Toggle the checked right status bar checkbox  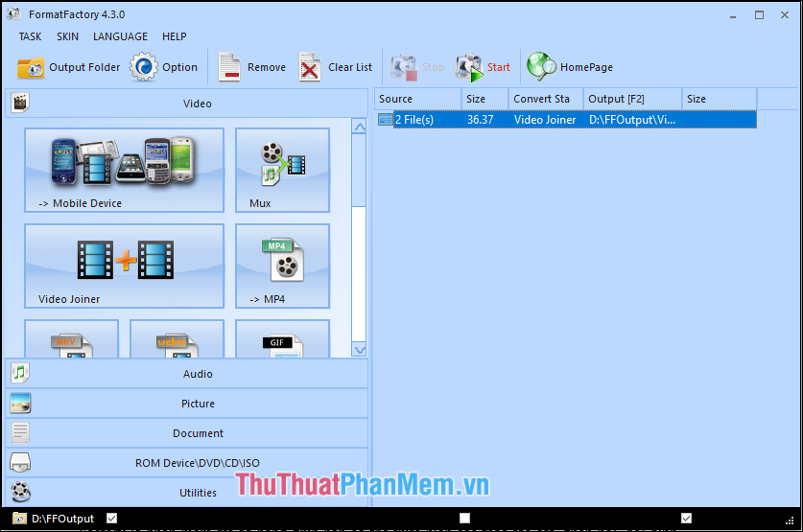tap(686, 519)
